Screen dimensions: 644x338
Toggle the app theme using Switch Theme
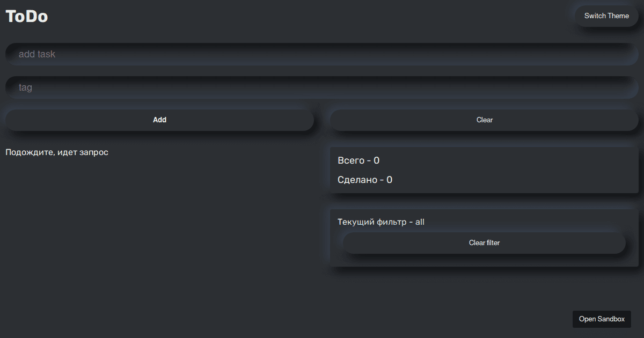pos(606,16)
